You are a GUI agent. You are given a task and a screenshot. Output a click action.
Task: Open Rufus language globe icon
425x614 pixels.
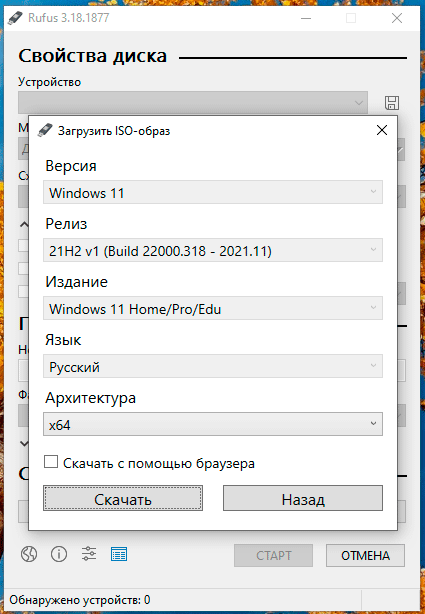click(29, 554)
